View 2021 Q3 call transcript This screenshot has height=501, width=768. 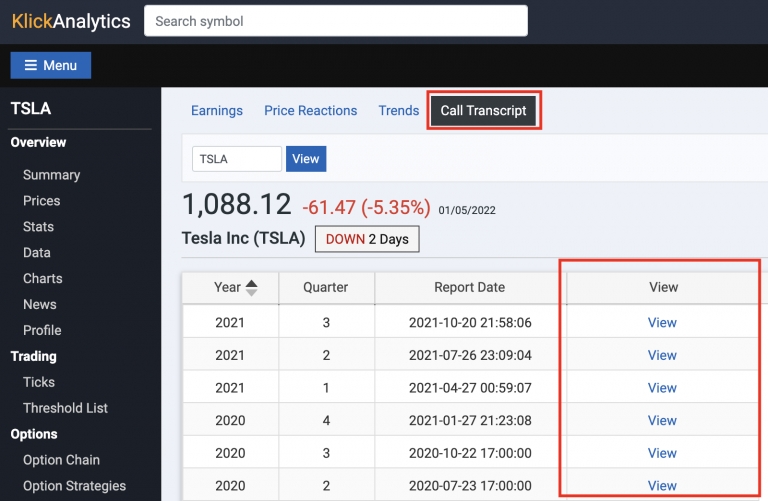click(662, 323)
